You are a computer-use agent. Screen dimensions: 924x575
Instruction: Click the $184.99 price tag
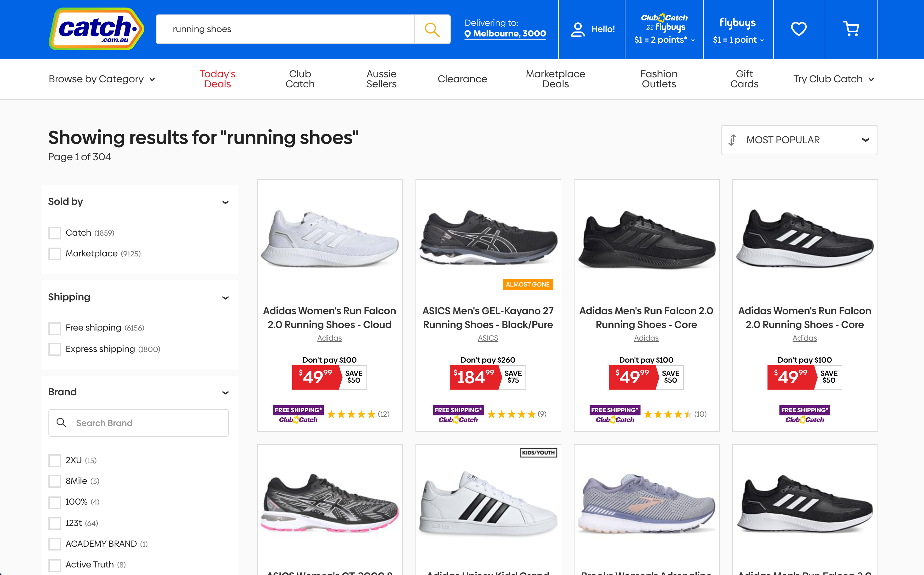(x=476, y=377)
